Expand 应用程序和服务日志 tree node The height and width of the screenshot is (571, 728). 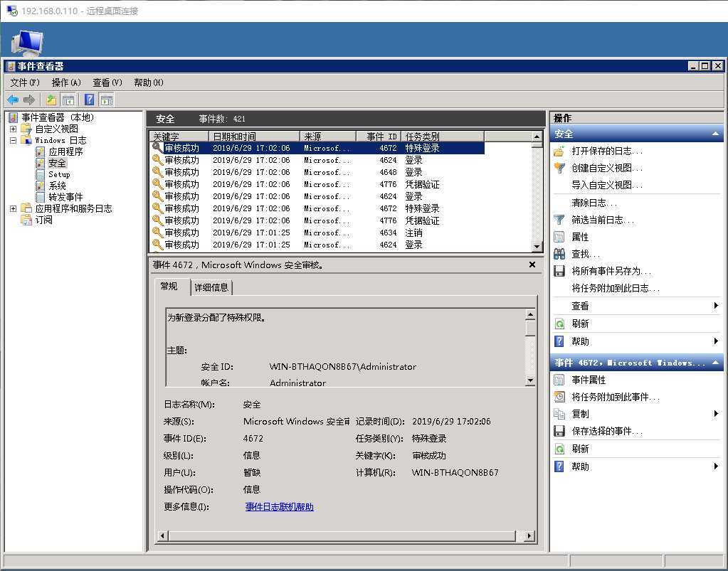point(13,209)
